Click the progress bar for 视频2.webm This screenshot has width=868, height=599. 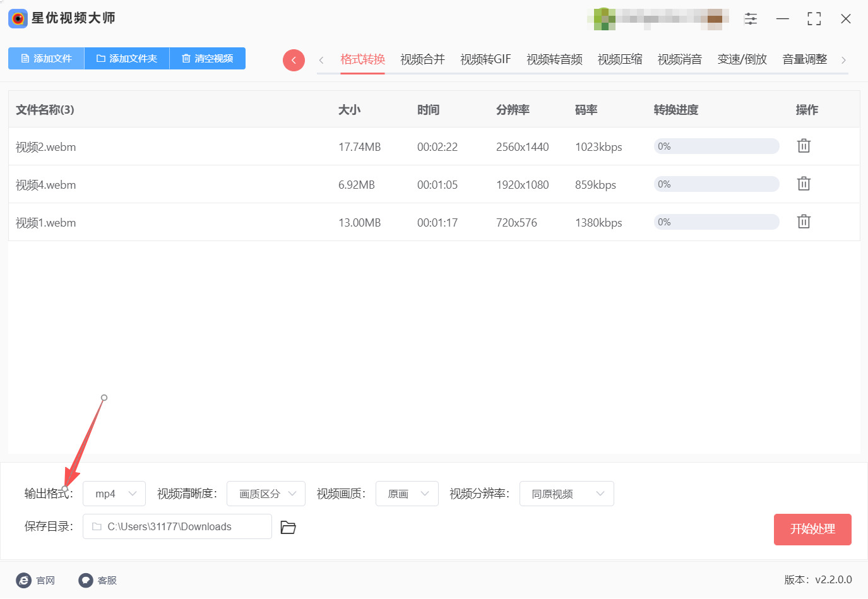pos(716,146)
